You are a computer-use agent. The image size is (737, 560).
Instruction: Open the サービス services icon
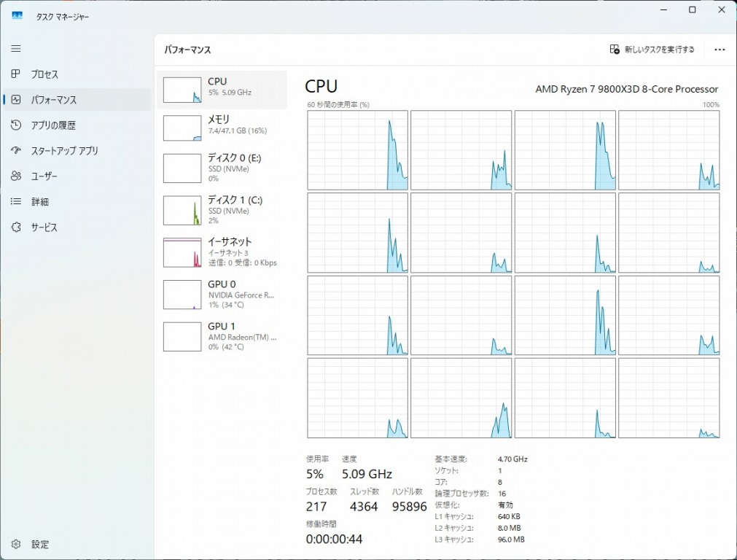[16, 227]
